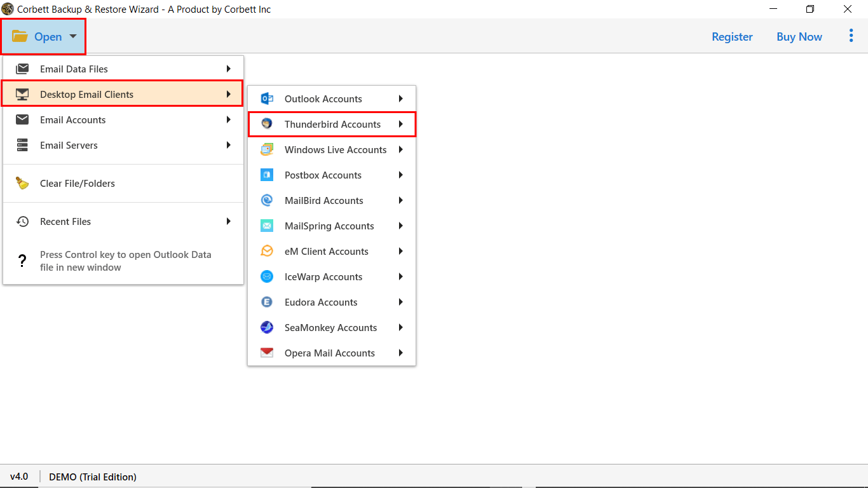Click the Postbox logo icon
Screen dimensions: 868x488
(x=267, y=175)
